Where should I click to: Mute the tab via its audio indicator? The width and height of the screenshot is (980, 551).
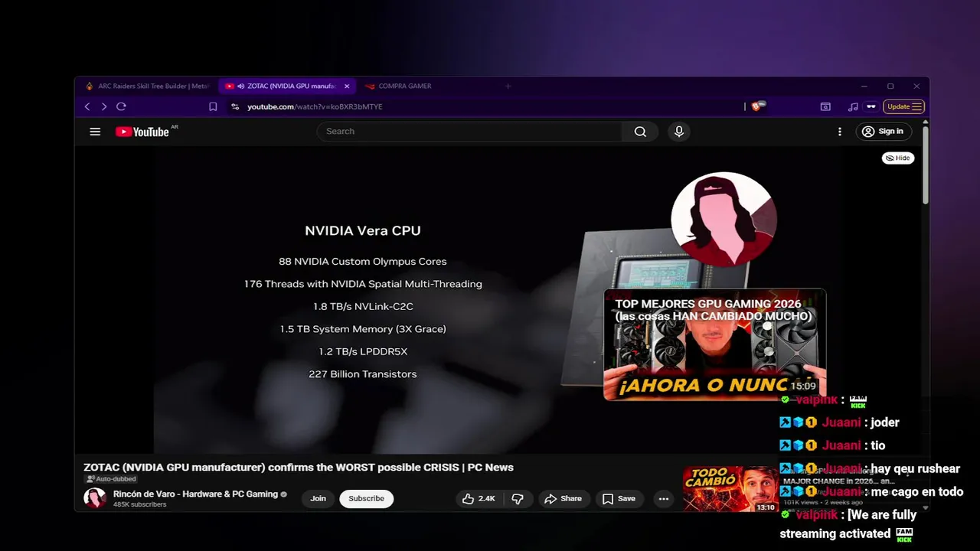241,86
